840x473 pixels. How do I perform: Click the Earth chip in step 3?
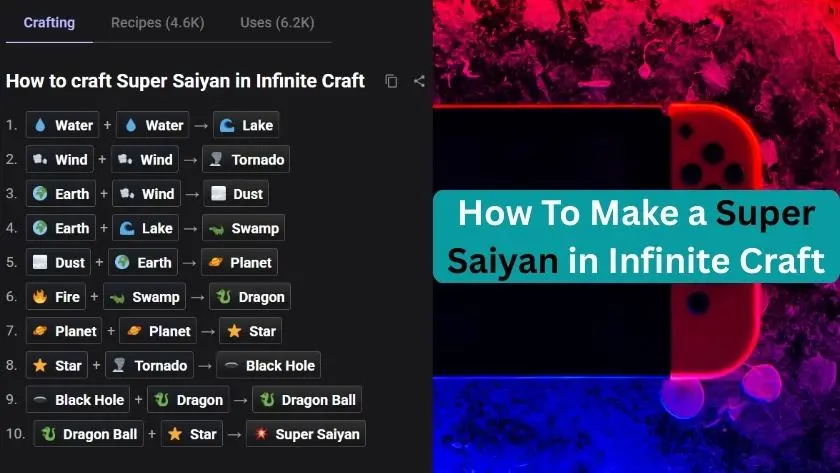(x=61, y=193)
